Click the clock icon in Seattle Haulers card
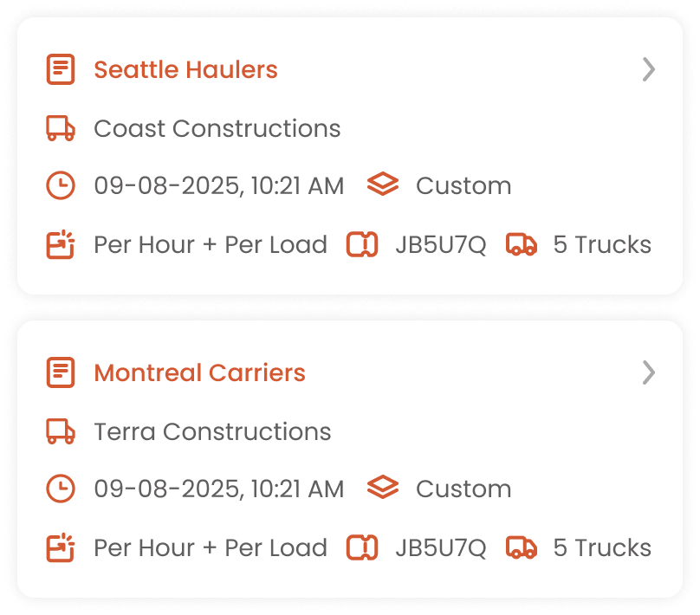The height and width of the screenshot is (615, 700). [60, 185]
